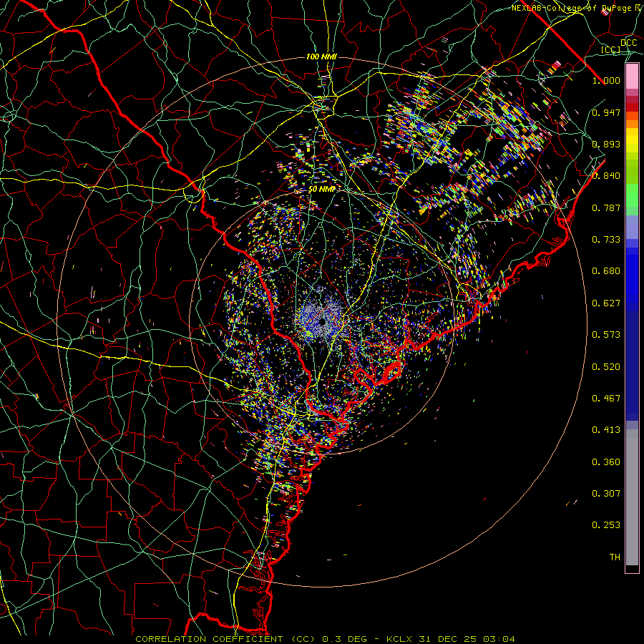
Task: Select the 0.307 scale label
Action: point(606,494)
